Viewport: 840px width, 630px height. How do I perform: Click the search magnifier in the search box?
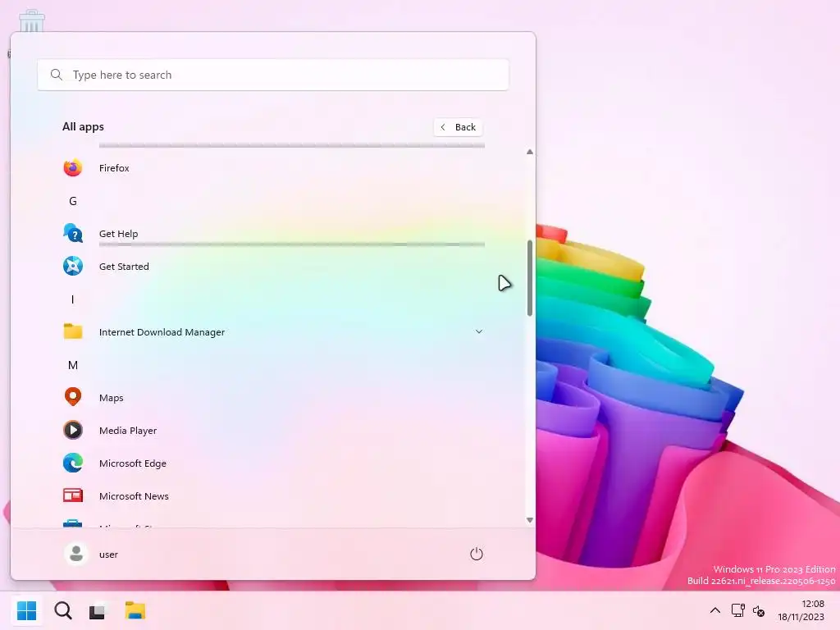tap(57, 75)
